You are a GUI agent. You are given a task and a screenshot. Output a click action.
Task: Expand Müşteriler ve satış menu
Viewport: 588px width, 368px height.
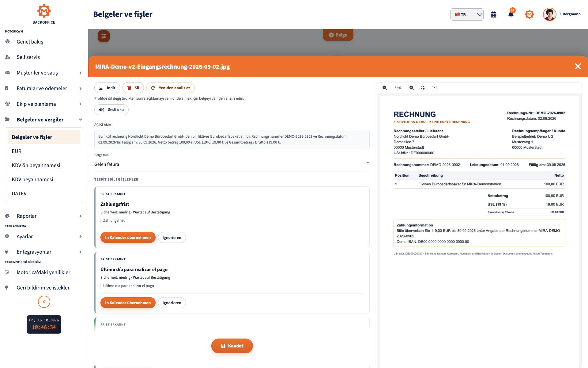44,73
